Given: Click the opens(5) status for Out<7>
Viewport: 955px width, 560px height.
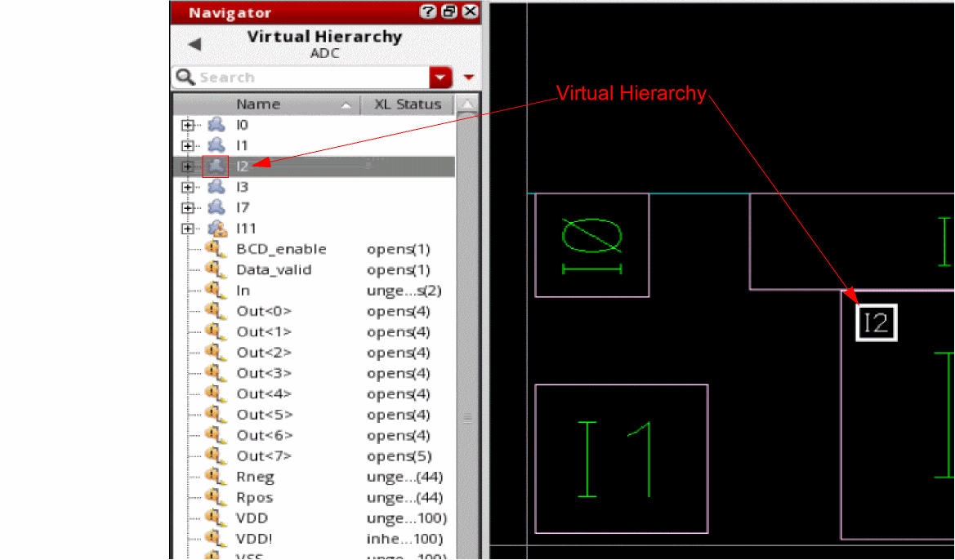Looking at the screenshot, I should coord(399,456).
